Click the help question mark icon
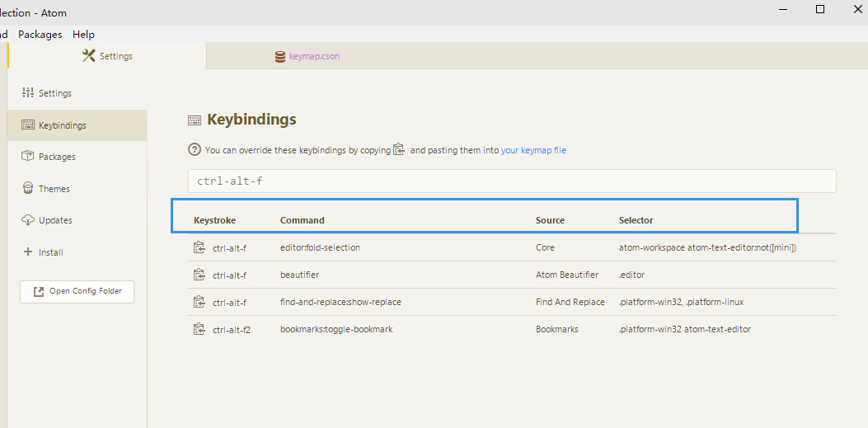 click(195, 150)
